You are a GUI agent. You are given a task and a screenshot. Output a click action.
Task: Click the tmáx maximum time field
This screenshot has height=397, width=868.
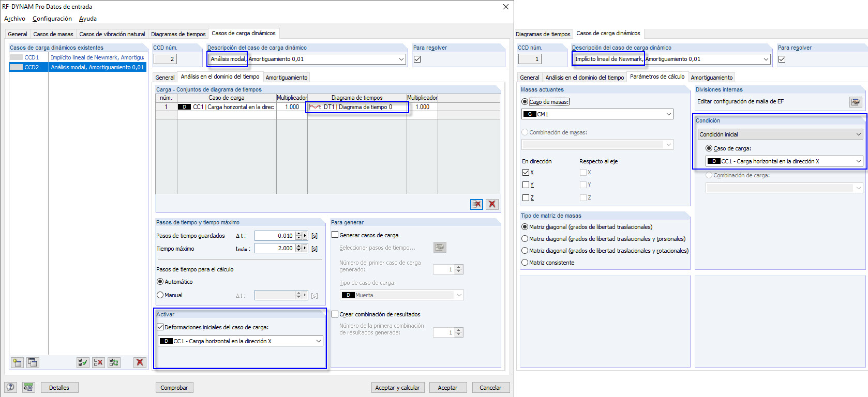275,249
